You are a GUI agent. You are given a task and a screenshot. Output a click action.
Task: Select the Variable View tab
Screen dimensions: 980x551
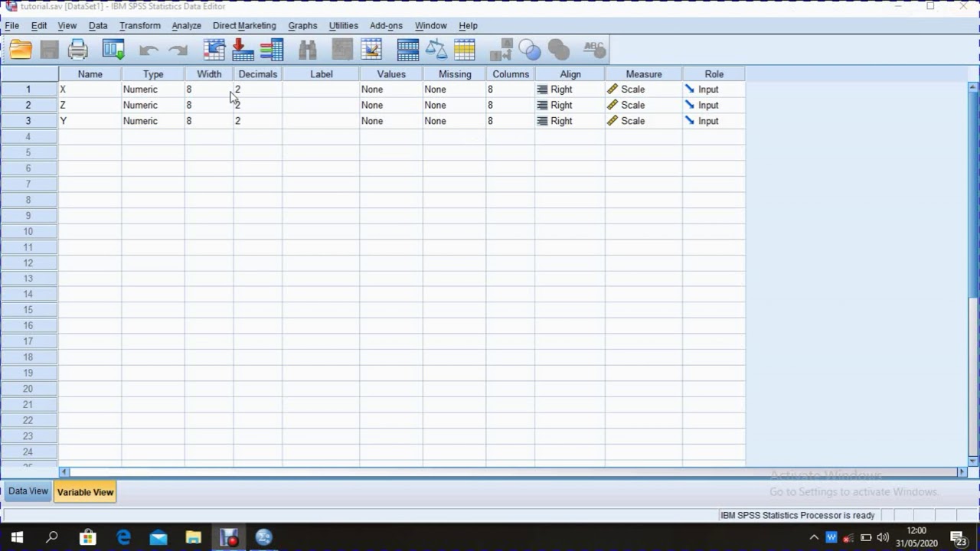coord(85,492)
